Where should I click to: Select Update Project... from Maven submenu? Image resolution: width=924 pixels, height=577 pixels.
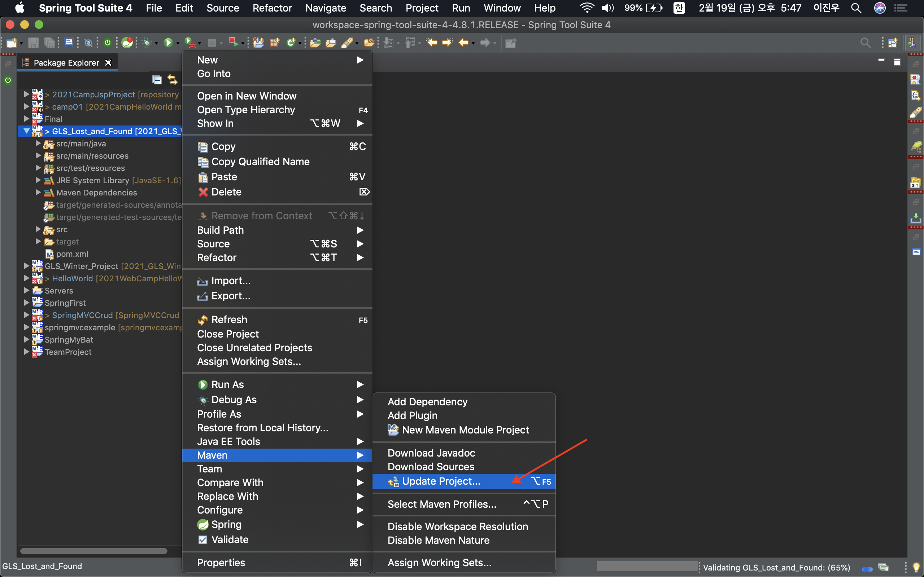tap(441, 481)
